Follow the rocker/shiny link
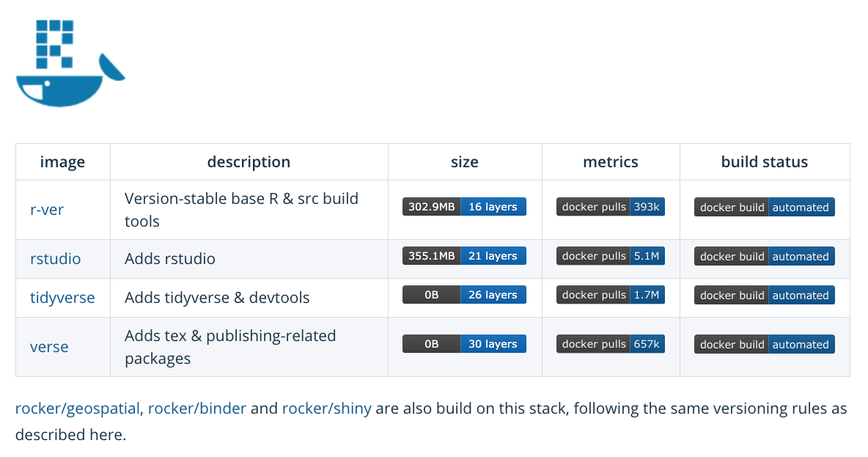This screenshot has height=457, width=868. [327, 409]
